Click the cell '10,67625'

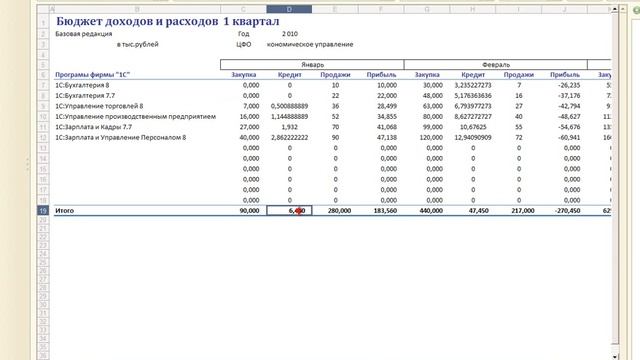[x=473, y=127]
